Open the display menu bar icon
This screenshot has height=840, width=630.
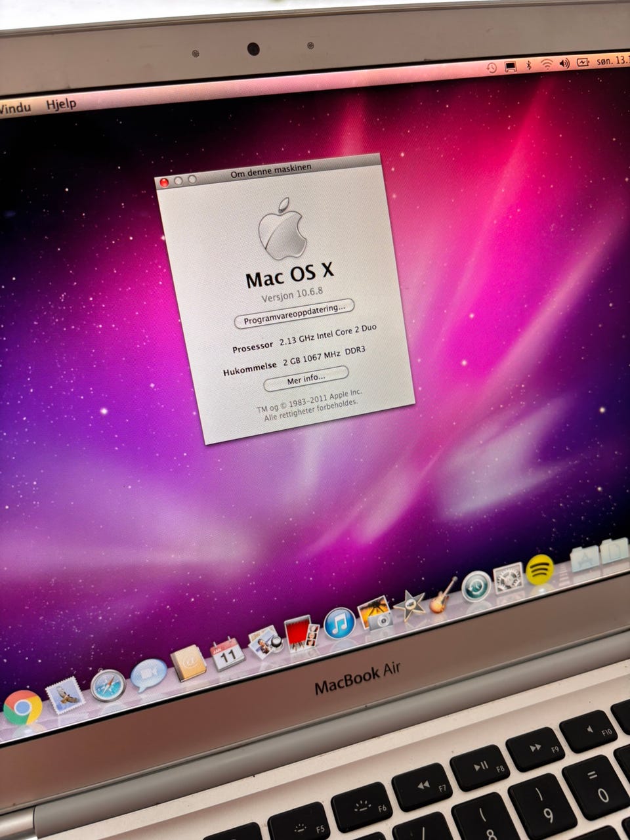point(510,66)
